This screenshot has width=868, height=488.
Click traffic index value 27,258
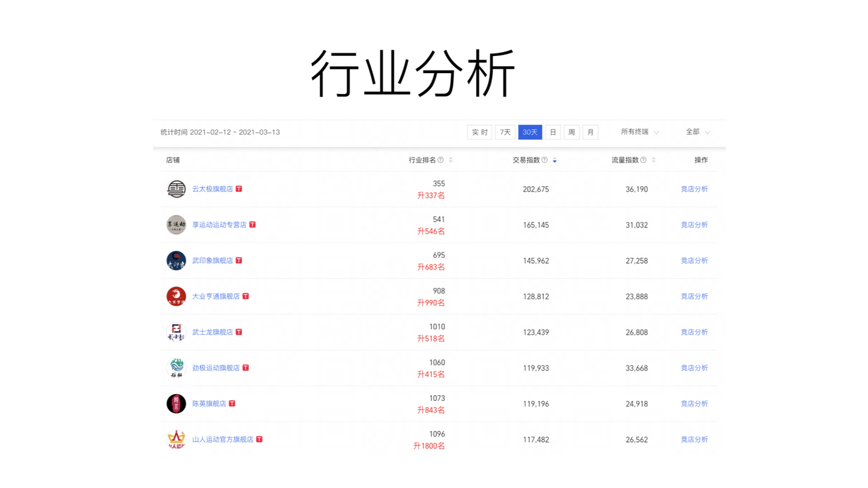click(637, 261)
